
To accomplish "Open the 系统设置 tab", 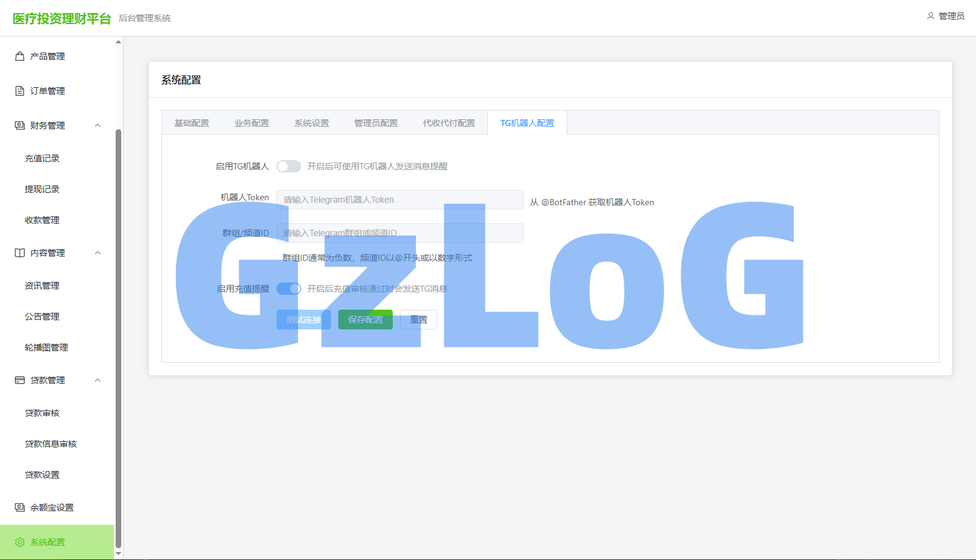I will (x=312, y=123).
